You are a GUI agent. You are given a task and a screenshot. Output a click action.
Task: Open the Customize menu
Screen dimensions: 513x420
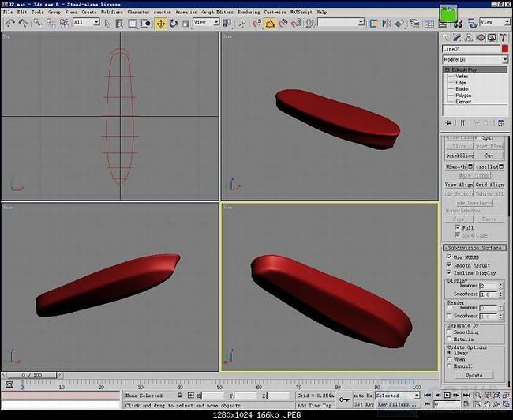tap(275, 12)
